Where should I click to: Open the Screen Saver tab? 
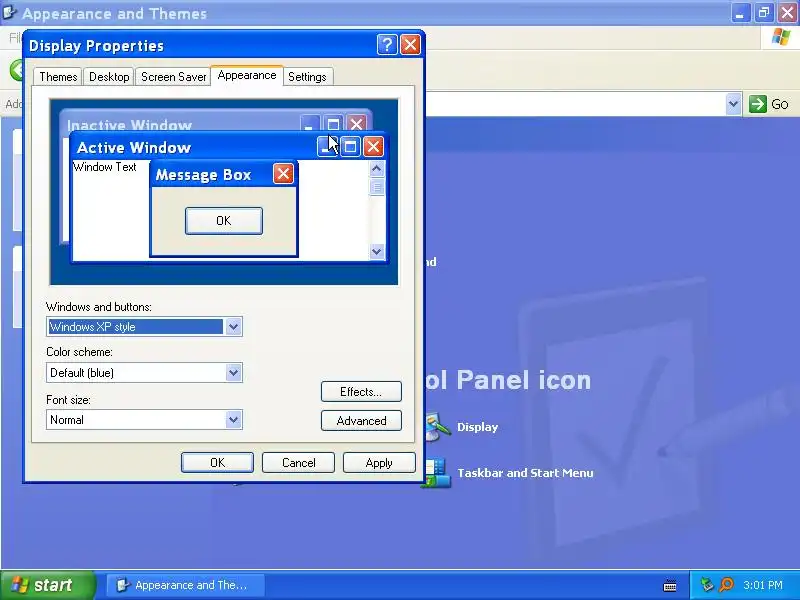(x=173, y=77)
